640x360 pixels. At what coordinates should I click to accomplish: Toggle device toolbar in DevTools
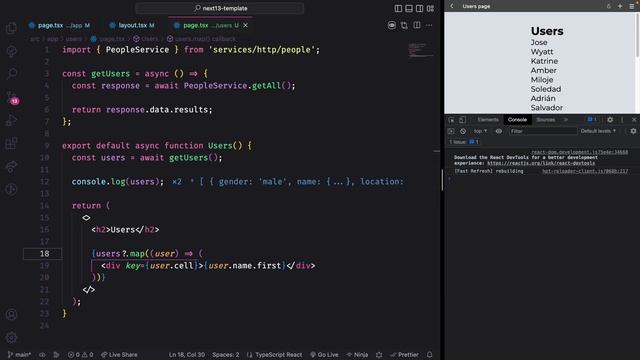[x=462, y=120]
